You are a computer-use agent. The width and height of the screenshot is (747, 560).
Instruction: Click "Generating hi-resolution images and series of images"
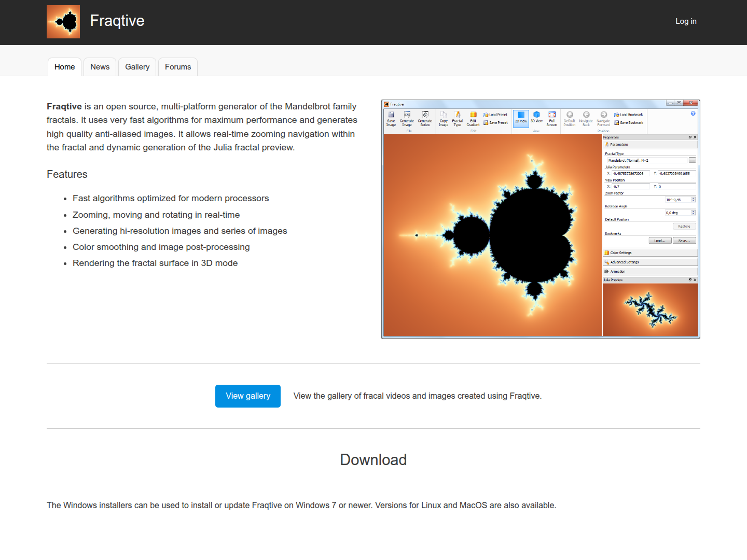[180, 231]
